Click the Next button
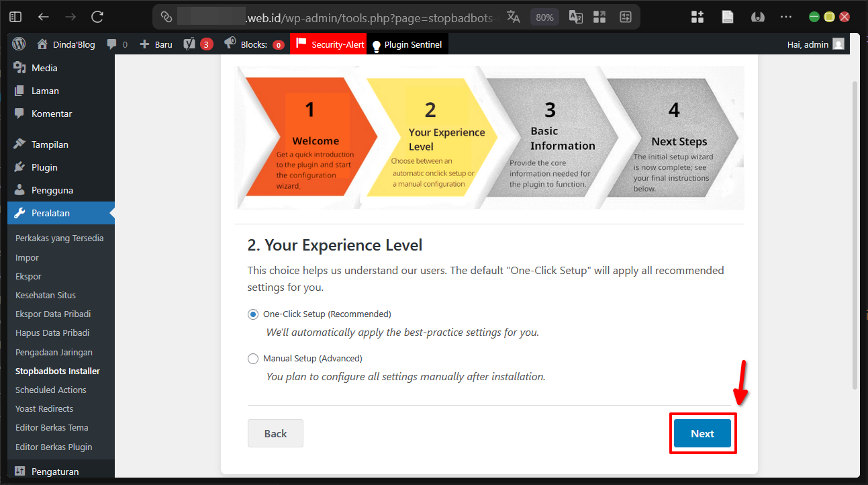The height and width of the screenshot is (485, 868). (702, 433)
